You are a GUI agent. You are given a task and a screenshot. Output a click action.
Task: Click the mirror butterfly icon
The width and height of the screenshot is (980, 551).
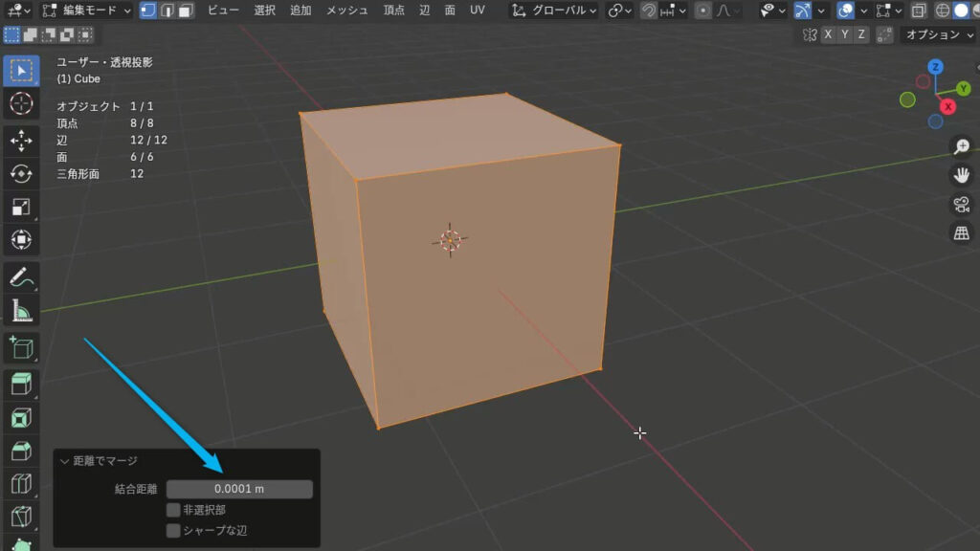810,35
